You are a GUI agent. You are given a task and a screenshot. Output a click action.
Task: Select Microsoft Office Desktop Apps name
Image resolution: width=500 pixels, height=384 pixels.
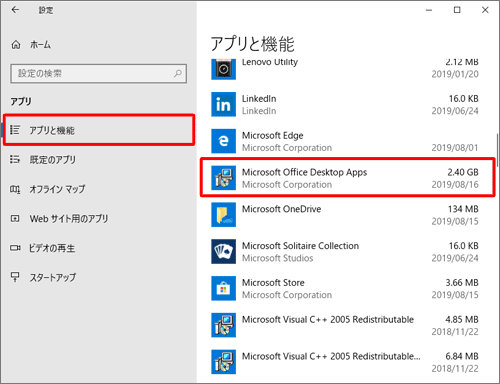click(304, 172)
